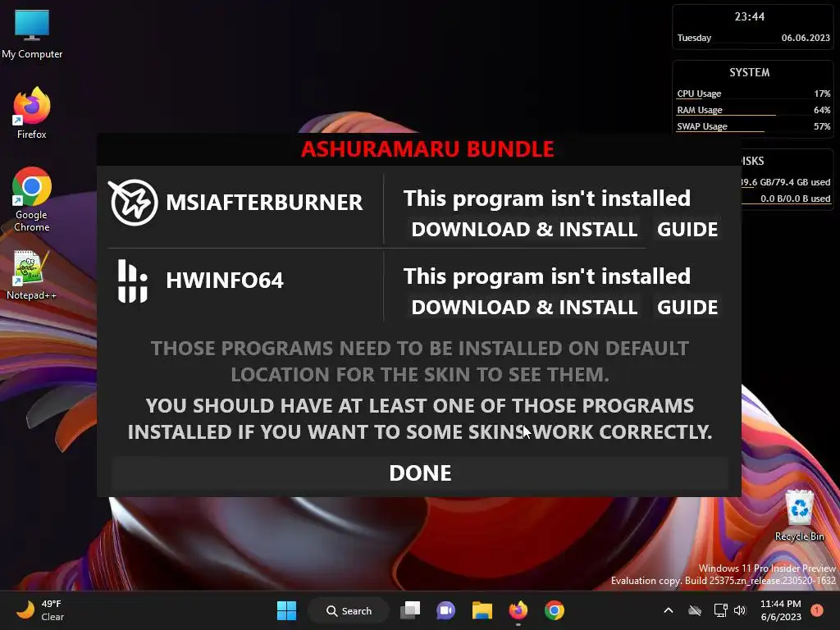Screen dimensions: 840x630
Task: Open Firefox desktop shortcut
Action: [32, 113]
